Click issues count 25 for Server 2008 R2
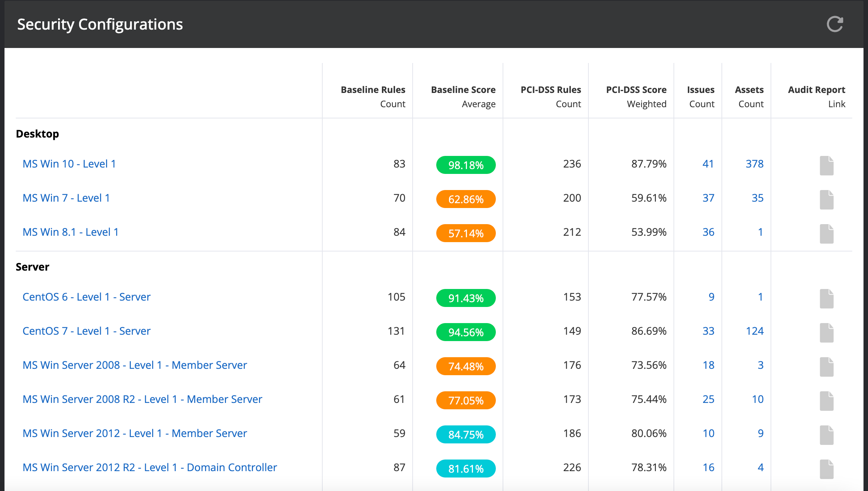This screenshot has width=868, height=491. point(708,399)
